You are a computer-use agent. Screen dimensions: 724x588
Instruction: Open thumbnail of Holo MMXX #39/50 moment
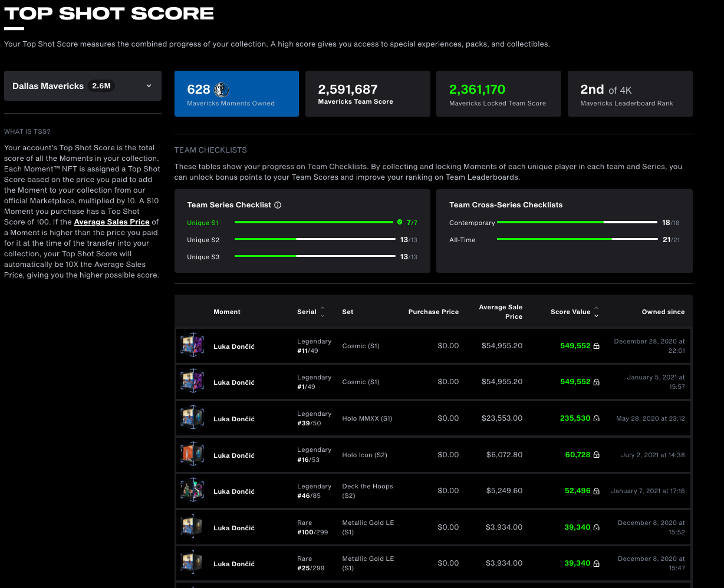(192, 418)
